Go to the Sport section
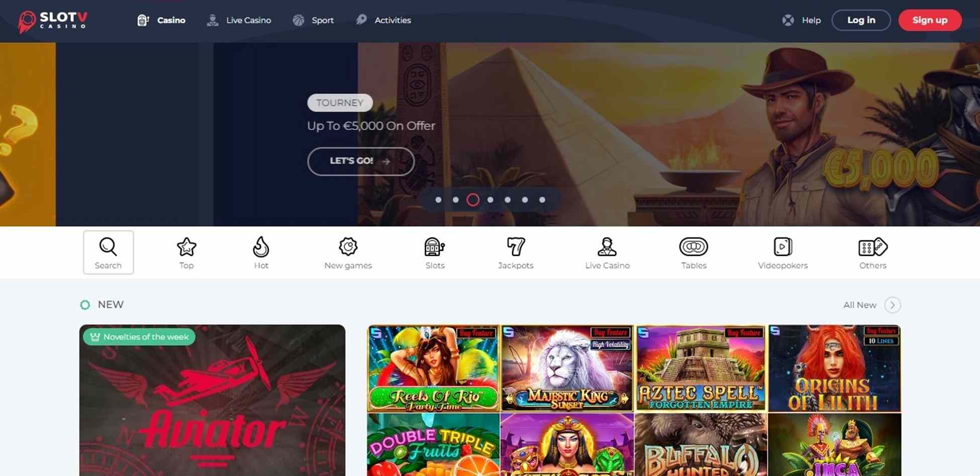This screenshot has height=476, width=980. click(313, 20)
